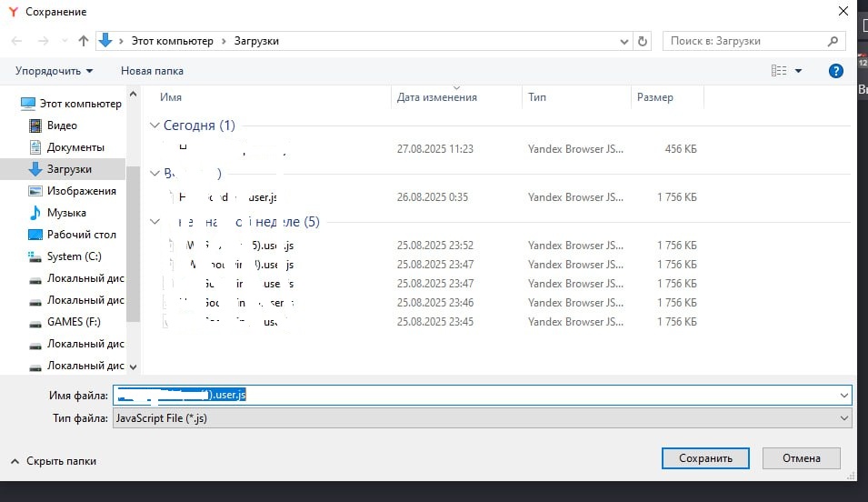Open the 'Тип файла' JavaScript File dropdown
Image resolution: width=868 pixels, height=502 pixels.
coord(482,418)
